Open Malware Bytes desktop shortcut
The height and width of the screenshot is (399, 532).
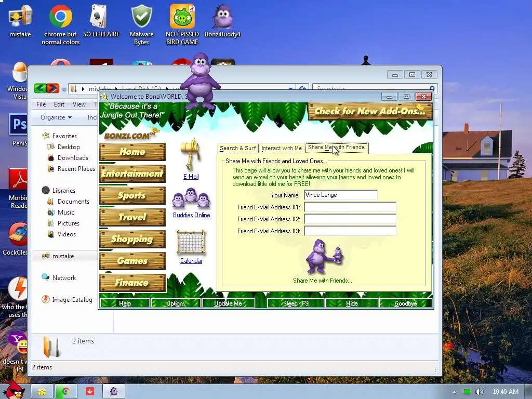click(141, 24)
